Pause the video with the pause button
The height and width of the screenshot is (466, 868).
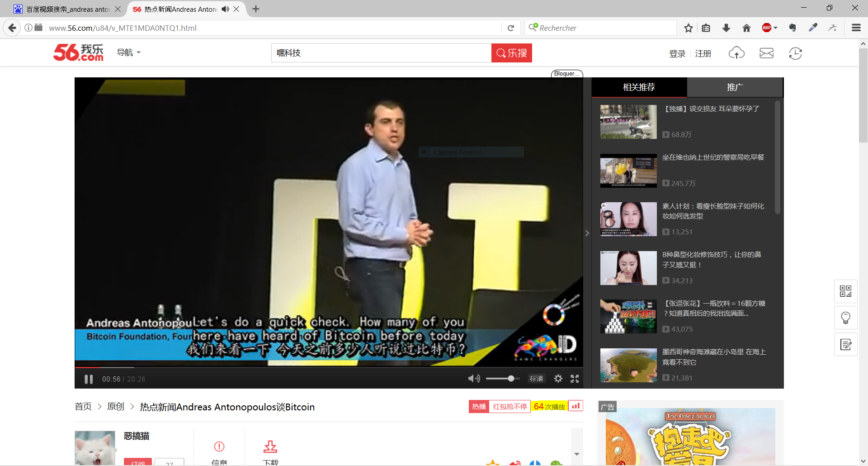coord(89,379)
